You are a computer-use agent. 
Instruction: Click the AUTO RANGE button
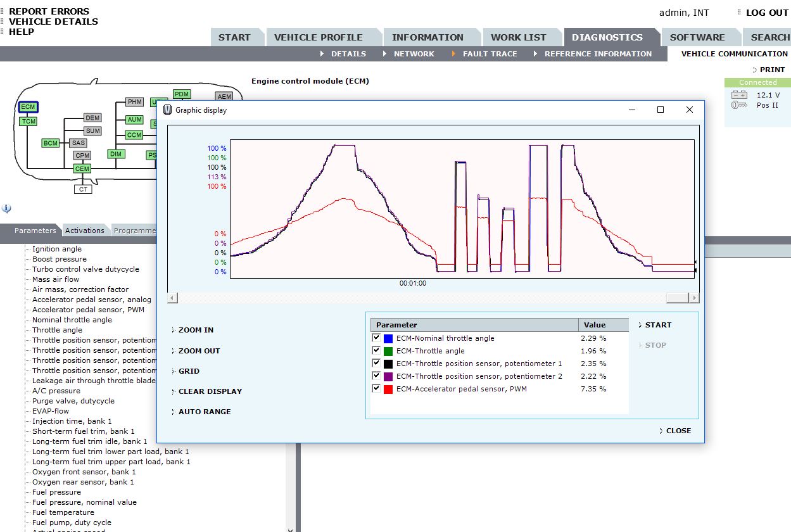coord(205,412)
